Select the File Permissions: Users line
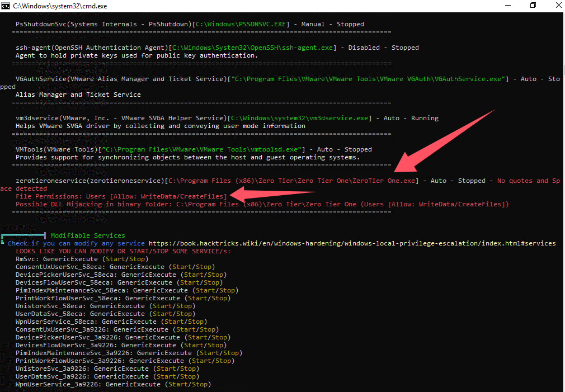Screen dimensions: 565x392 coord(121,196)
